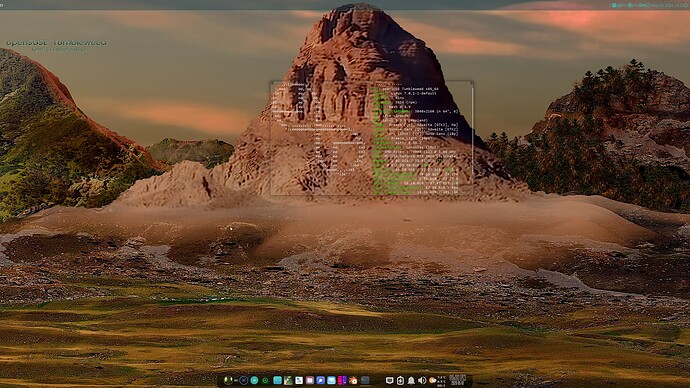Open the mail envelope icon in the dock

point(331,380)
